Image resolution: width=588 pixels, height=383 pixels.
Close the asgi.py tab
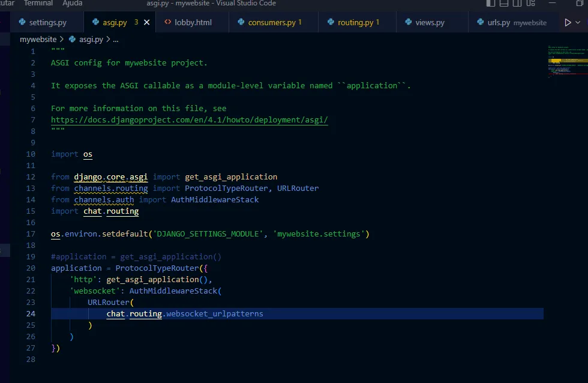(147, 23)
